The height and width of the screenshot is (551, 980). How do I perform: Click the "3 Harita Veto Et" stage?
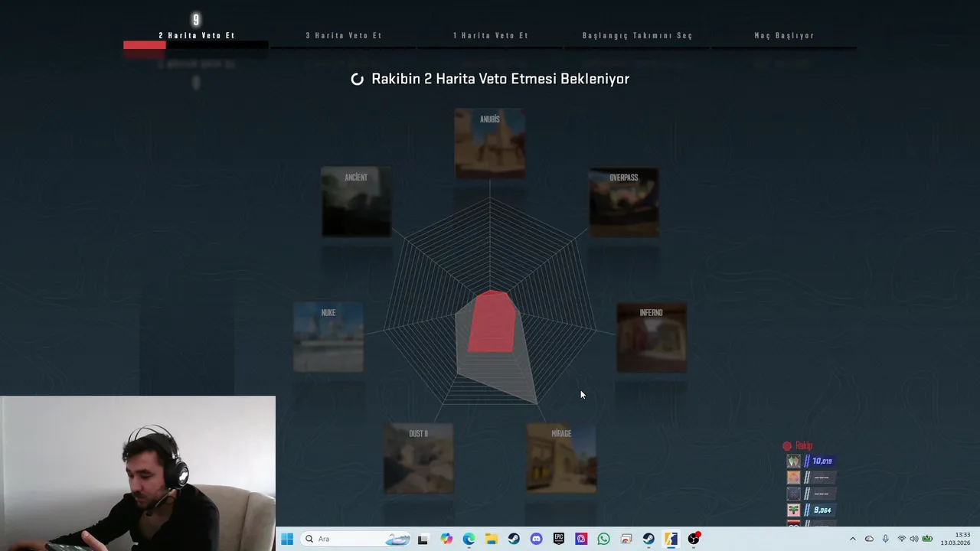(x=344, y=35)
